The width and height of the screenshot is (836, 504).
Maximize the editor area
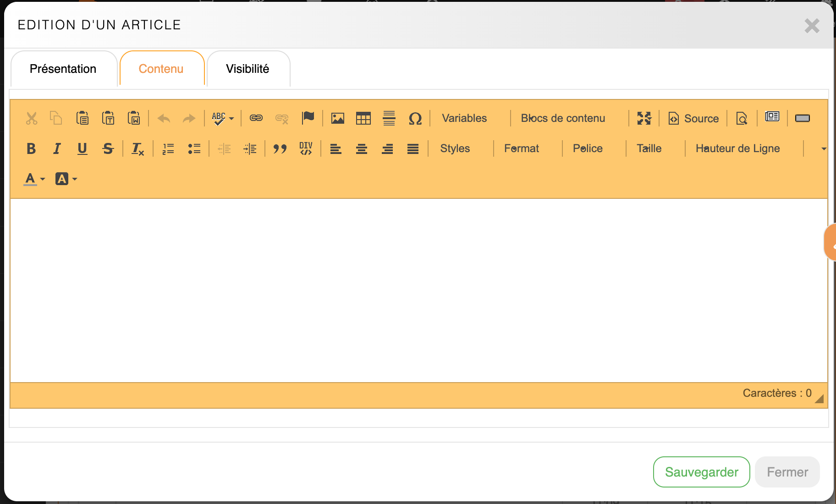[644, 118]
